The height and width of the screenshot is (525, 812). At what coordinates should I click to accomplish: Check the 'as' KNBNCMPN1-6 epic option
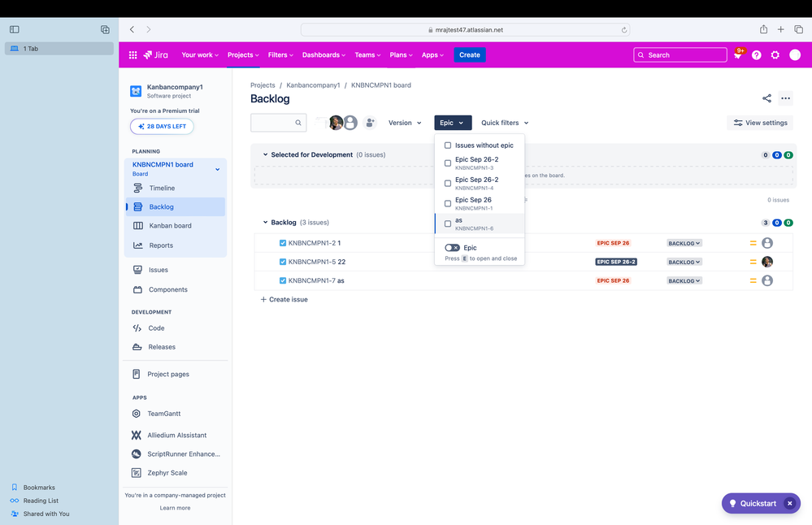pyautogui.click(x=448, y=223)
